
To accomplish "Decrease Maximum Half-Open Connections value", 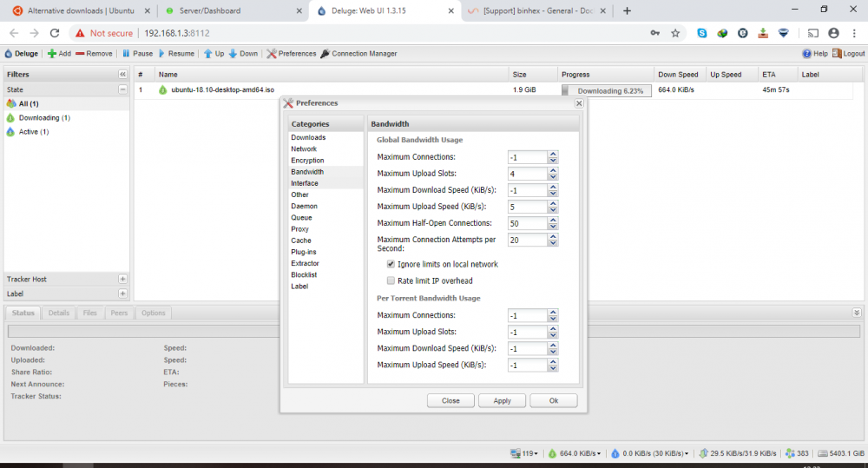I will click(553, 227).
